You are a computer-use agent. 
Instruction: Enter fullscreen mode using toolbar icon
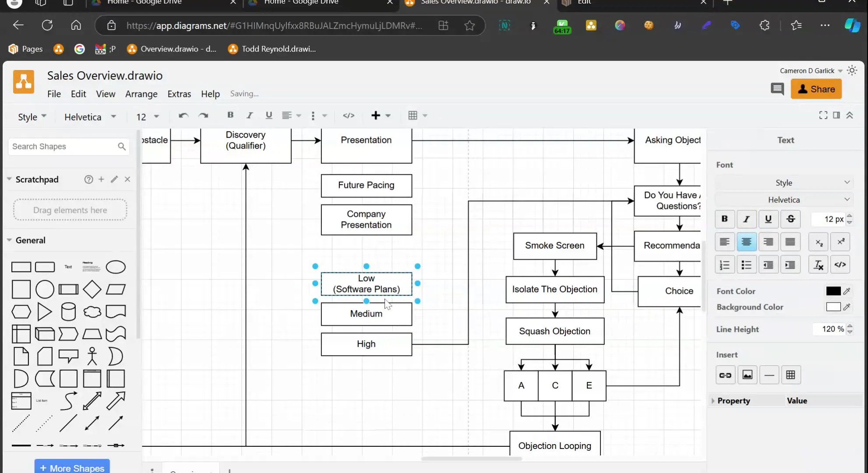coord(823,115)
